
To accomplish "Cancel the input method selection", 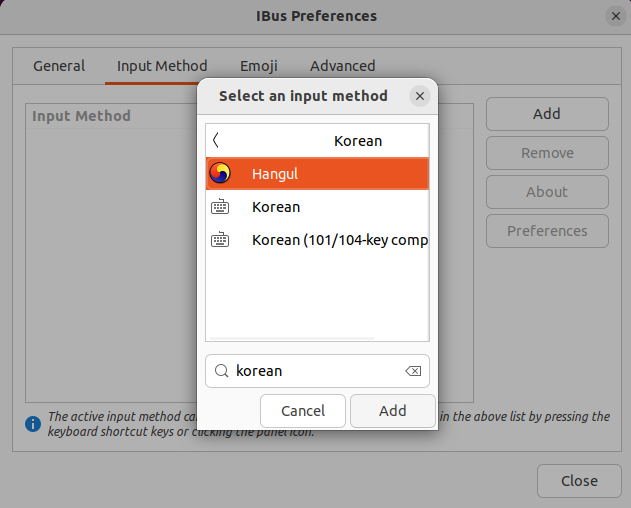I will point(303,411).
